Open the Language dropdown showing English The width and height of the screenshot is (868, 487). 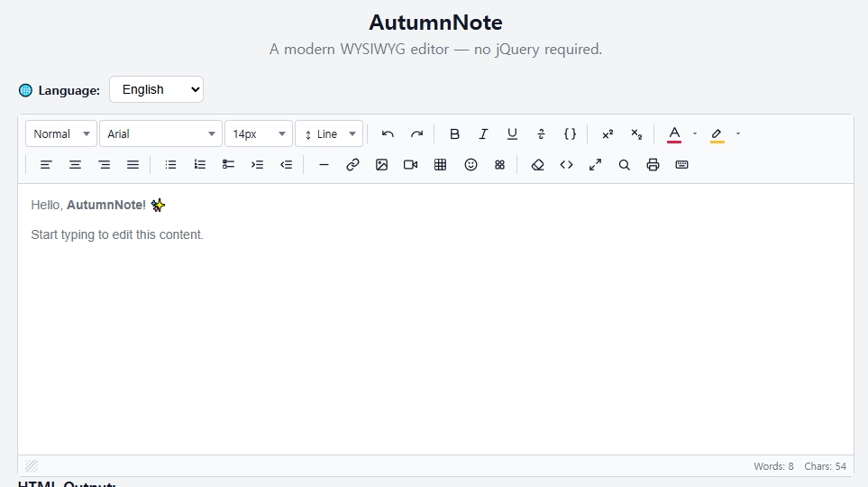tap(156, 89)
